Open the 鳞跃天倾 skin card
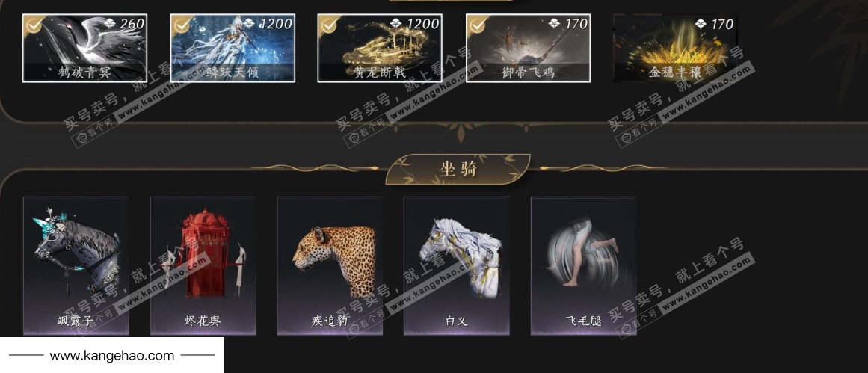The width and height of the screenshot is (868, 373). [x=233, y=48]
